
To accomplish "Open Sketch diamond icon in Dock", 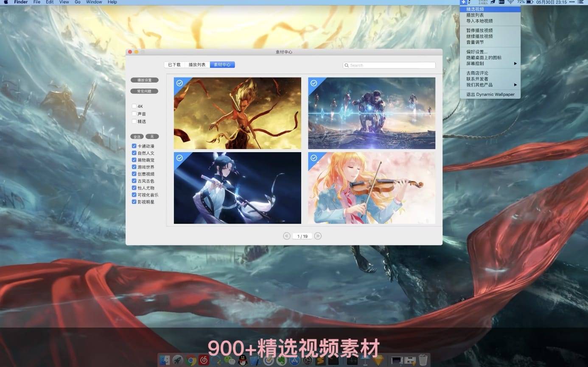I will tap(378, 360).
